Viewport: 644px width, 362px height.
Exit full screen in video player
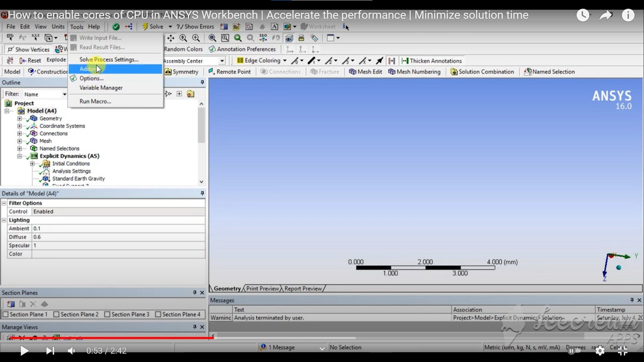[623, 351]
